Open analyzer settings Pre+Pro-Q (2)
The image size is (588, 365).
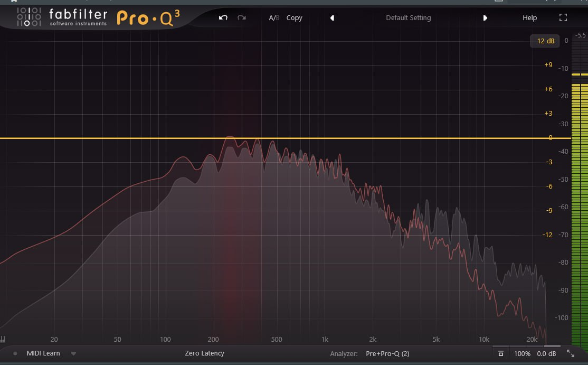(387, 353)
